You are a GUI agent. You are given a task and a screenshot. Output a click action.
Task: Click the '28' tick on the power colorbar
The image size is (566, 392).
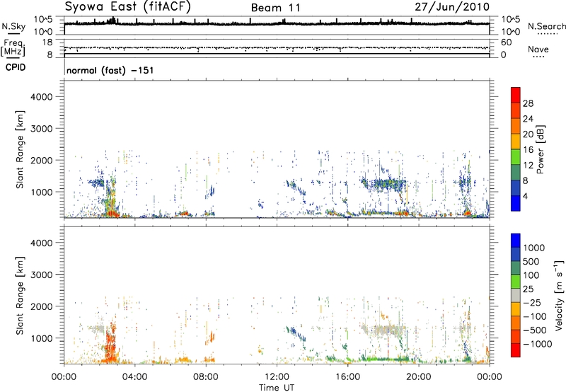click(528, 103)
